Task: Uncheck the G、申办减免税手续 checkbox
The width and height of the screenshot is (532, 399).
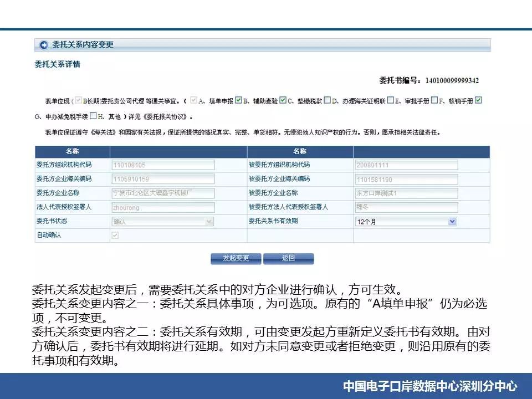Action: pos(478,101)
